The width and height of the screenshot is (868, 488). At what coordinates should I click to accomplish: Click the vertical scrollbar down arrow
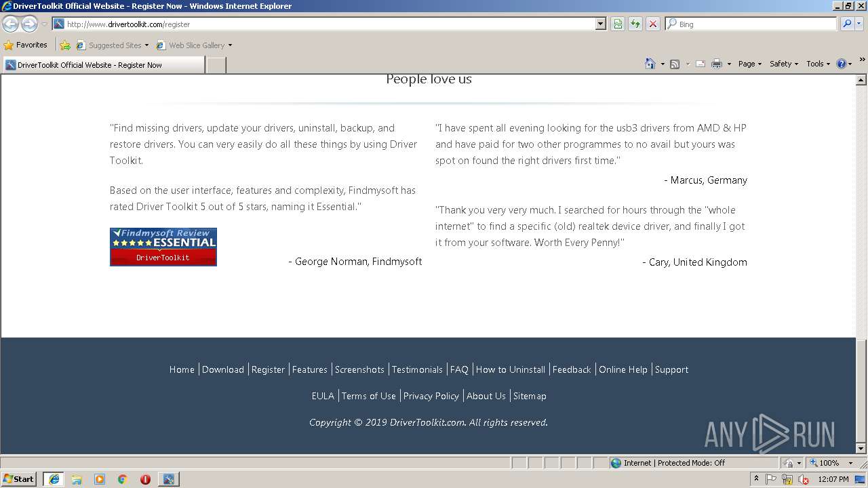click(x=861, y=448)
